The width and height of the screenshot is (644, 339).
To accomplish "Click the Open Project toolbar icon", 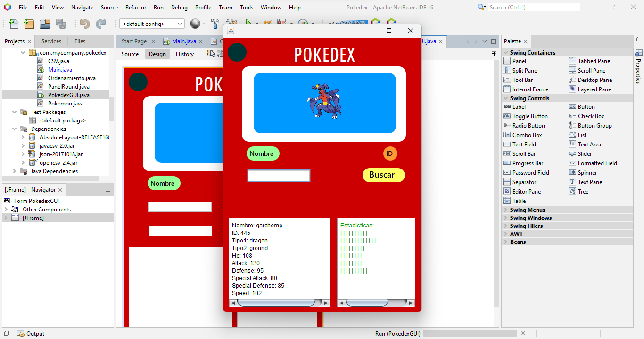I will tap(45, 24).
